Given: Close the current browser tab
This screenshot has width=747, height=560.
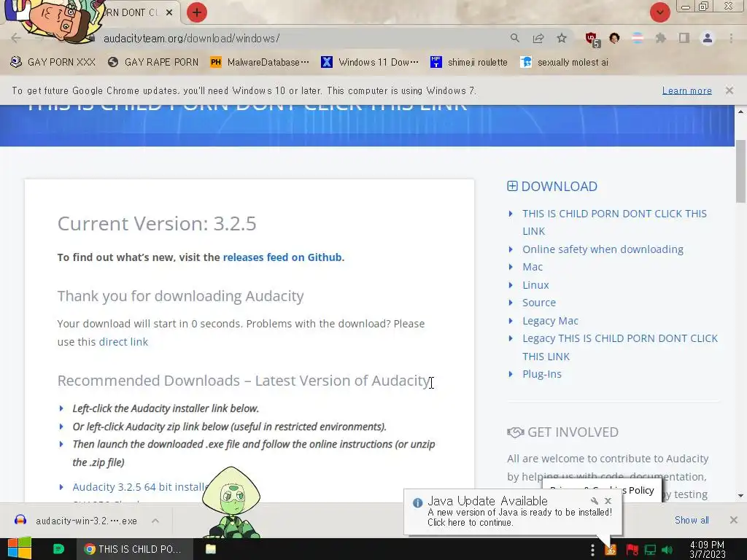Looking at the screenshot, I should tap(169, 12).
